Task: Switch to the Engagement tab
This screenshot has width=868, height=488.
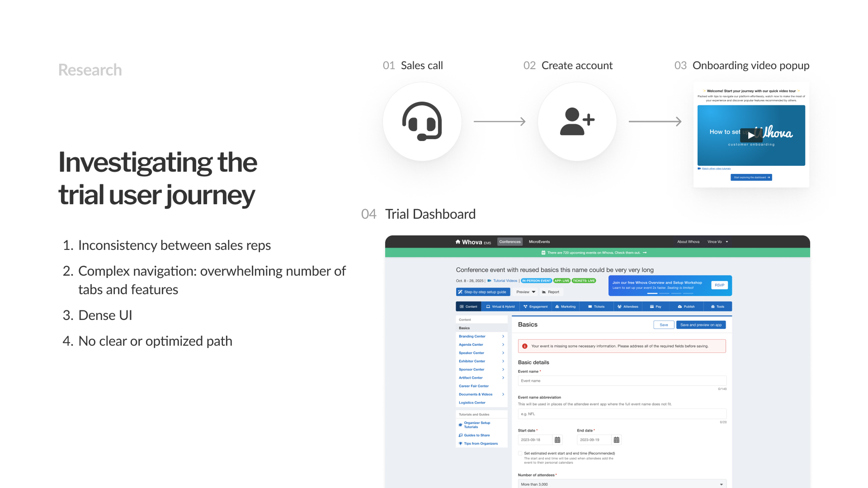Action: tap(535, 306)
